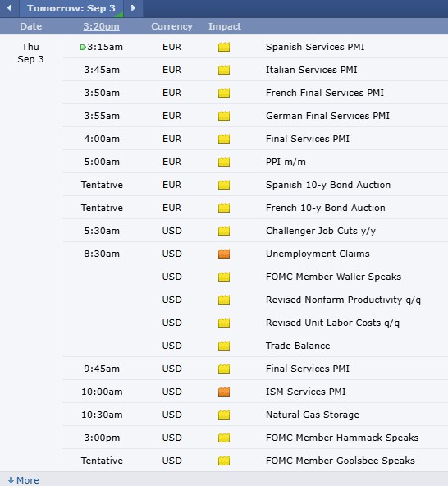Open FOMC Member Waller Speaks event

pyautogui.click(x=333, y=277)
